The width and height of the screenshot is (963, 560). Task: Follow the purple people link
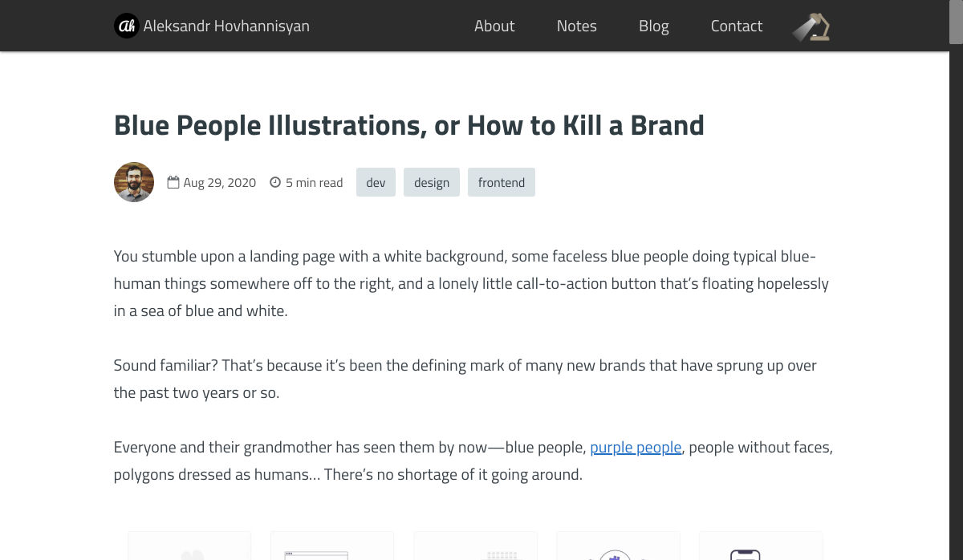tap(636, 447)
